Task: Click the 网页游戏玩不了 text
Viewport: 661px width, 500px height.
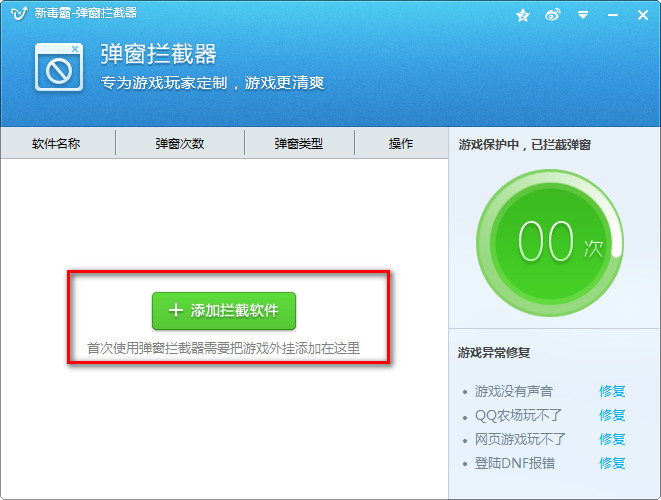Action: point(520,439)
